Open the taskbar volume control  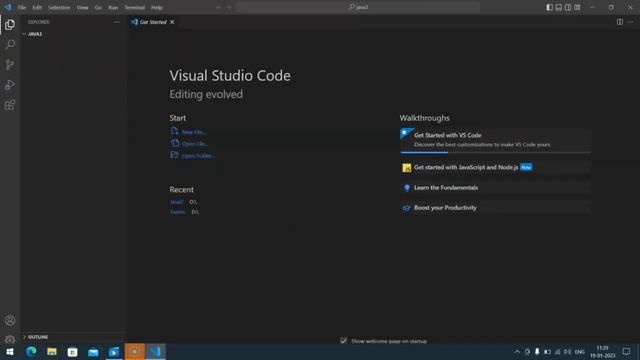(567, 351)
